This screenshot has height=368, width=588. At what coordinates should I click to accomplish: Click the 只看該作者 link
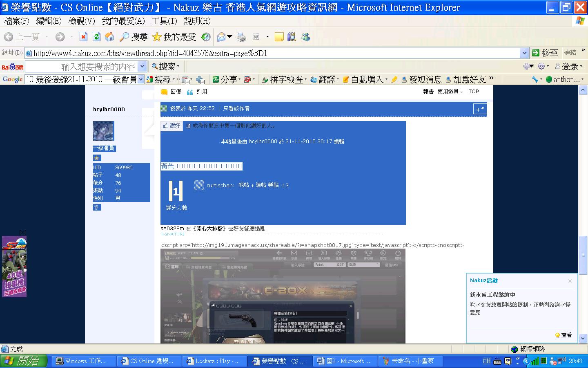tap(236, 108)
